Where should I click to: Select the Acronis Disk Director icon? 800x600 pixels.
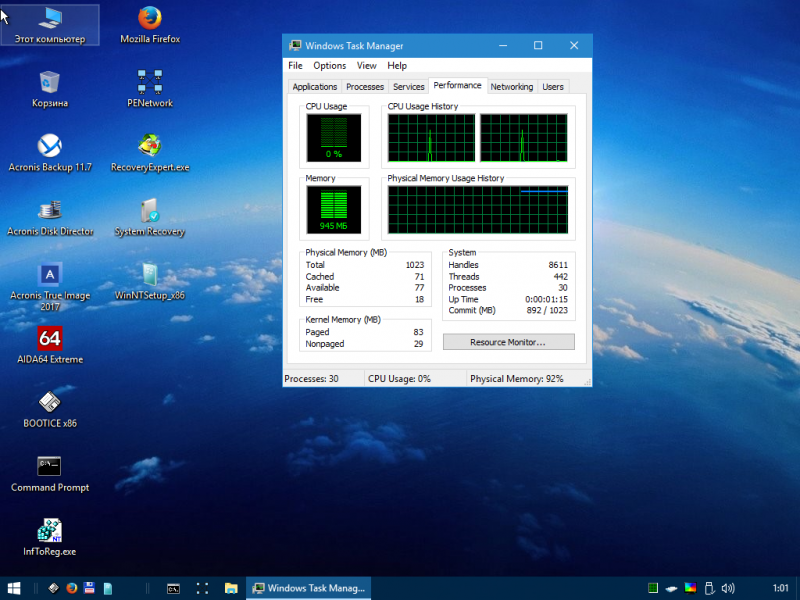[x=50, y=217]
